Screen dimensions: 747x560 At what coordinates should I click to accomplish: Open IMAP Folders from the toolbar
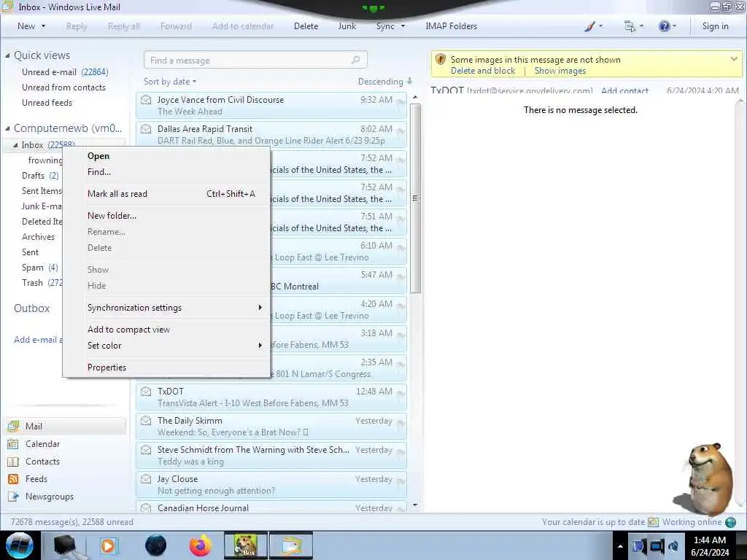[x=451, y=26]
